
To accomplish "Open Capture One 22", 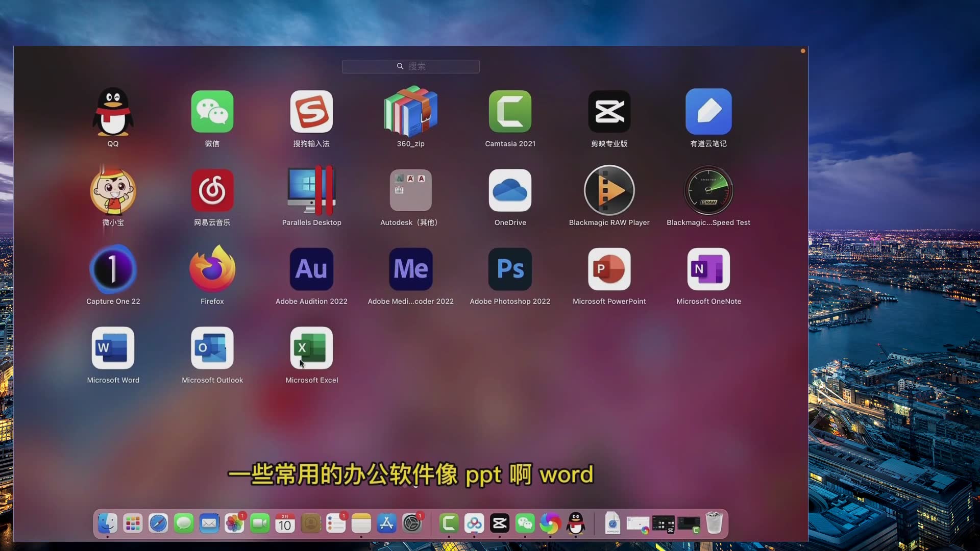I will 113,269.
